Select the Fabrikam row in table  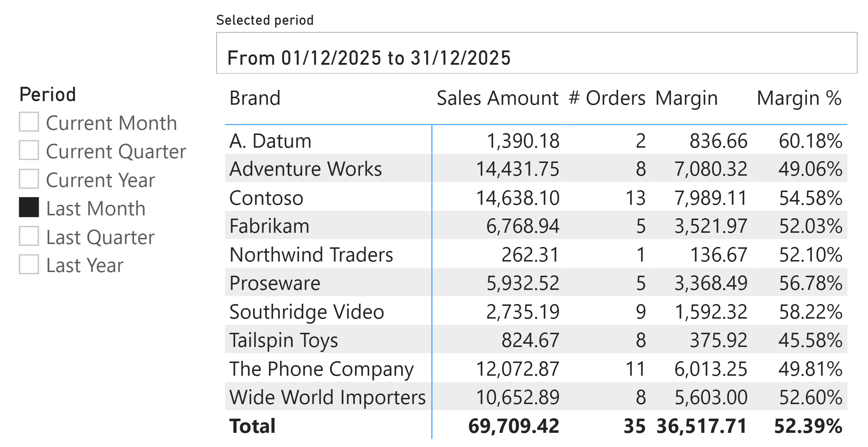269,226
